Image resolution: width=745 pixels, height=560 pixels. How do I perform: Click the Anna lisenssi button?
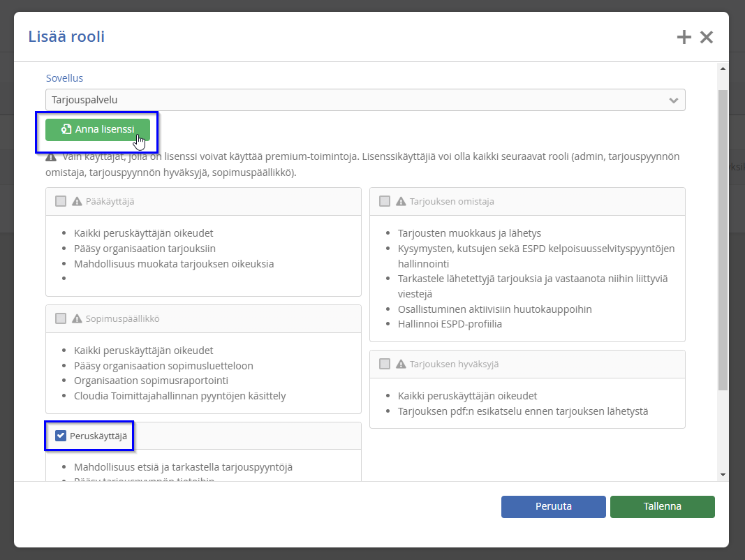point(98,130)
